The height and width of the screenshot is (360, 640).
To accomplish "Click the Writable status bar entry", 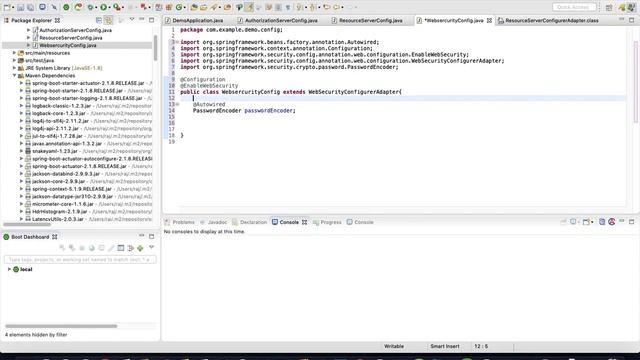I will (x=393, y=346).
